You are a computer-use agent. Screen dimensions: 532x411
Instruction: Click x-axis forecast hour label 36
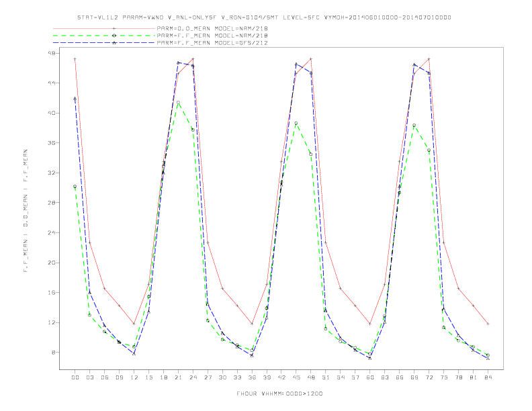tap(252, 377)
